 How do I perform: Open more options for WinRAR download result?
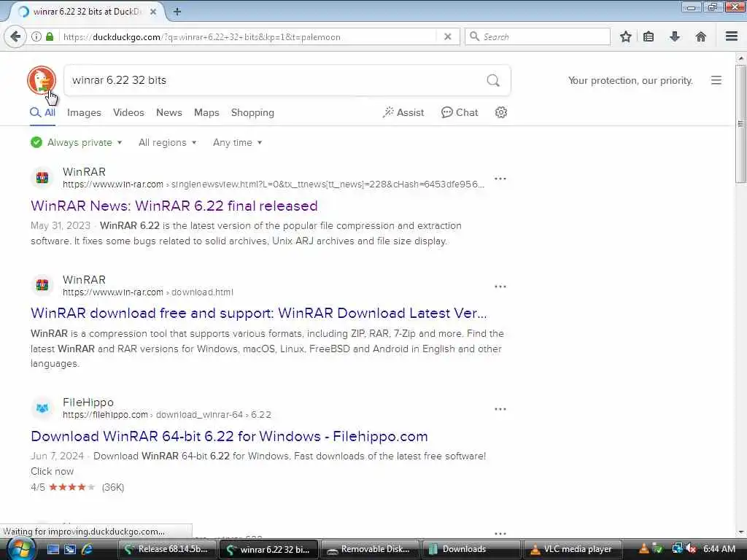click(500, 287)
